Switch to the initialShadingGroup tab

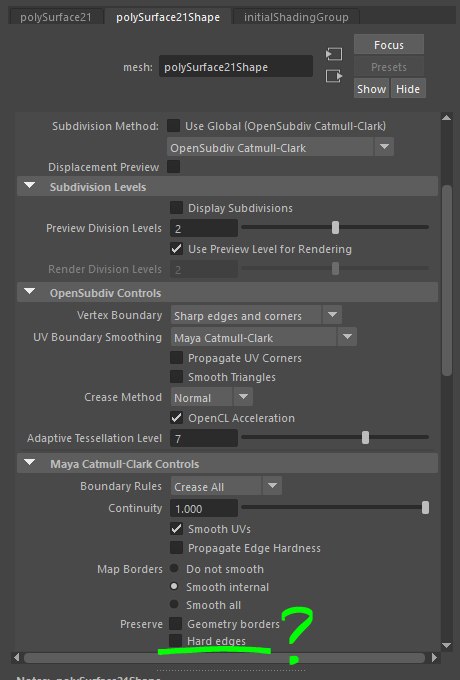coord(296,17)
